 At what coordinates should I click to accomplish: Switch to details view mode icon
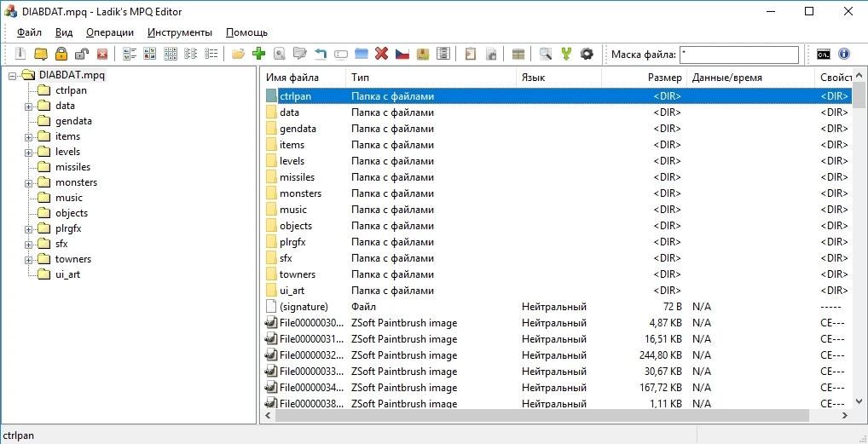211,54
